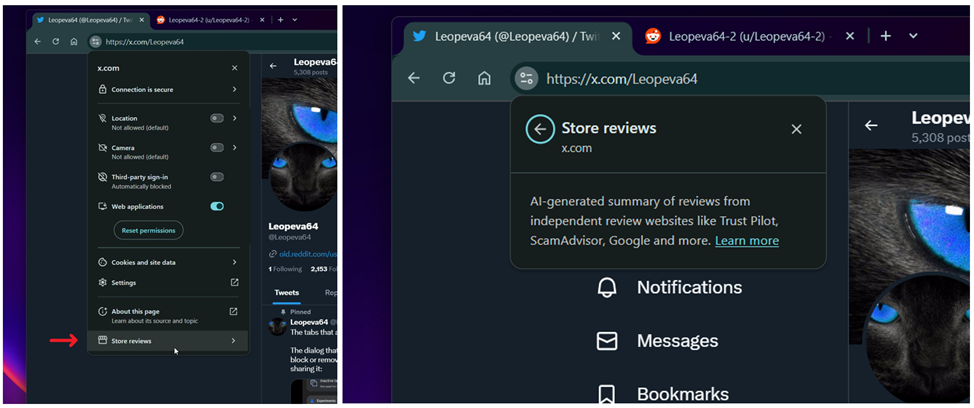Click the open-in-new-tab icon on Settings row
Image resolution: width=974 pixels, height=408 pixels.
pos(234,283)
